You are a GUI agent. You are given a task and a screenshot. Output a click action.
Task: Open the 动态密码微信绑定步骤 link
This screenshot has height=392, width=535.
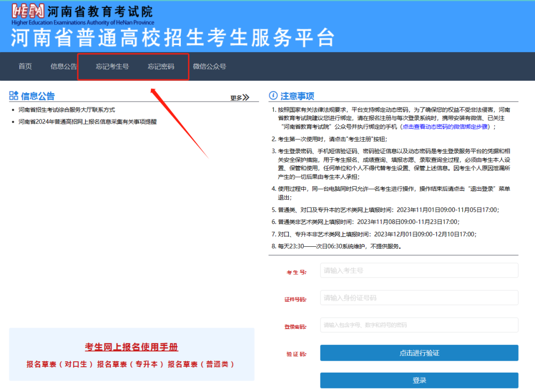point(445,126)
